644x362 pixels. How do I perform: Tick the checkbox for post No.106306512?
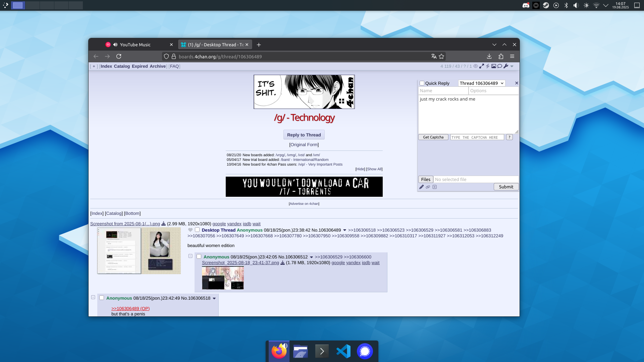pos(199,257)
